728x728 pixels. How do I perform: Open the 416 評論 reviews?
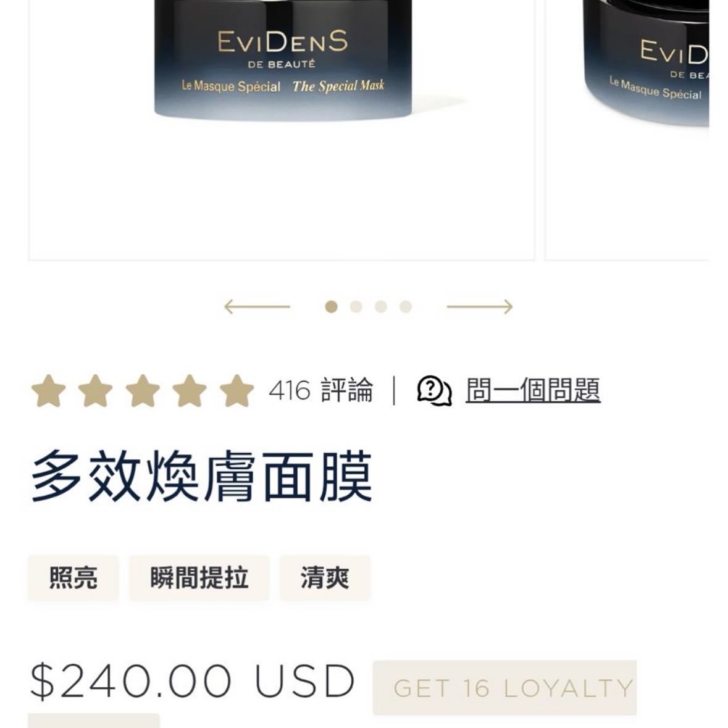coord(321,390)
